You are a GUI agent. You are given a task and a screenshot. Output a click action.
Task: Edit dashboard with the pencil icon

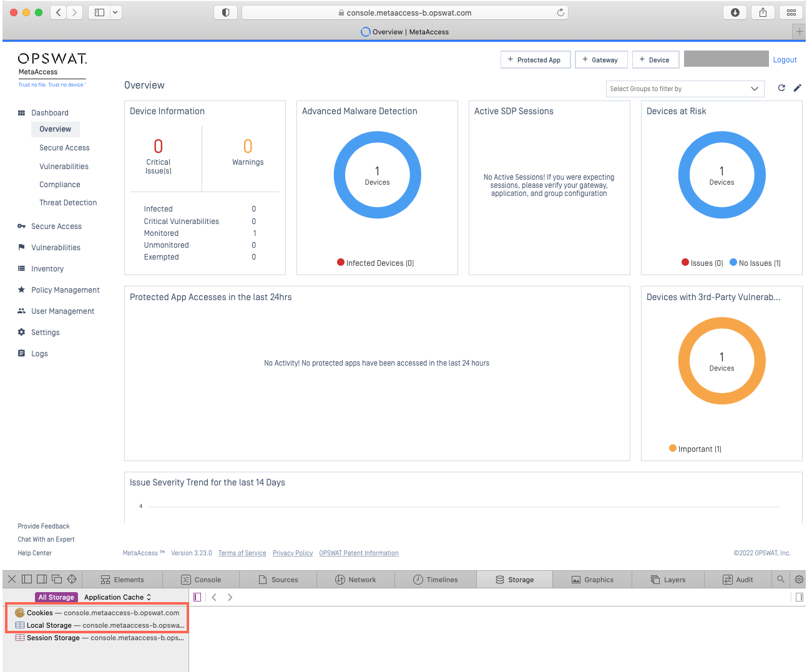[x=797, y=88]
